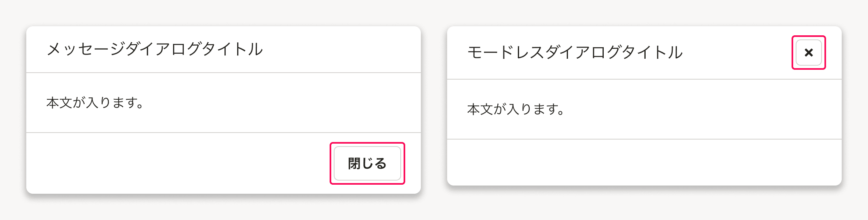Click header space between modeless title and × button
The height and width of the screenshot is (220, 868).
pyautogui.click(x=736, y=53)
